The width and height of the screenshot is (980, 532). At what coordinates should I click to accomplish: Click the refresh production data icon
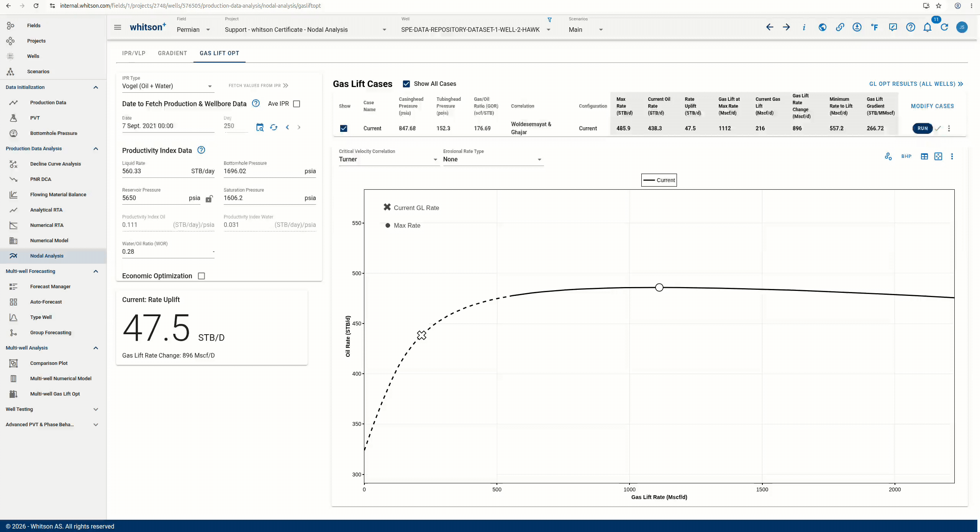click(274, 127)
